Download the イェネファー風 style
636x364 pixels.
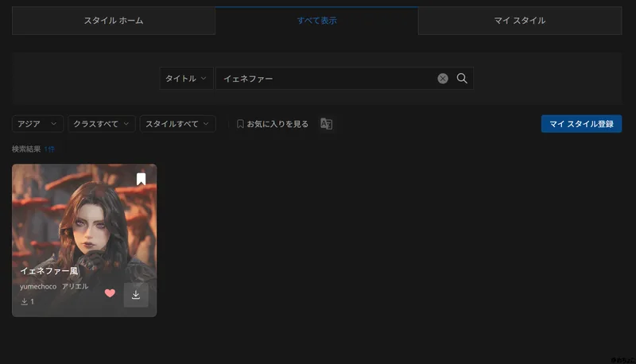point(136,295)
